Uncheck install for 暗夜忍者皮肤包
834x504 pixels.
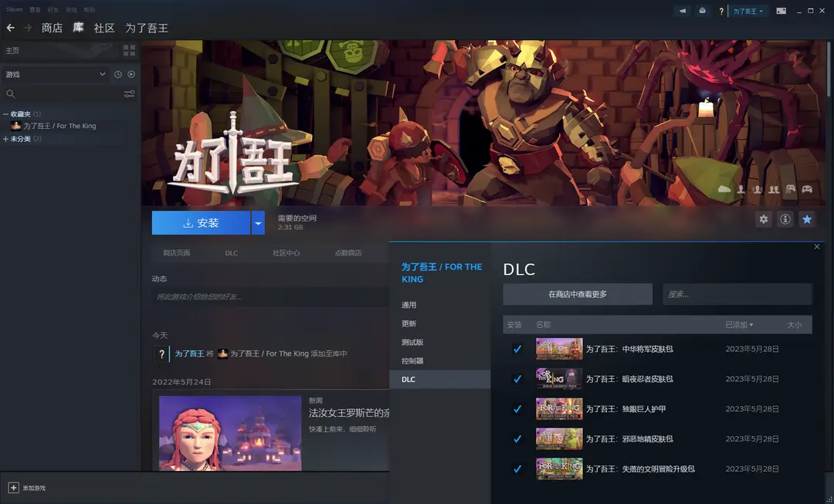[x=517, y=379]
